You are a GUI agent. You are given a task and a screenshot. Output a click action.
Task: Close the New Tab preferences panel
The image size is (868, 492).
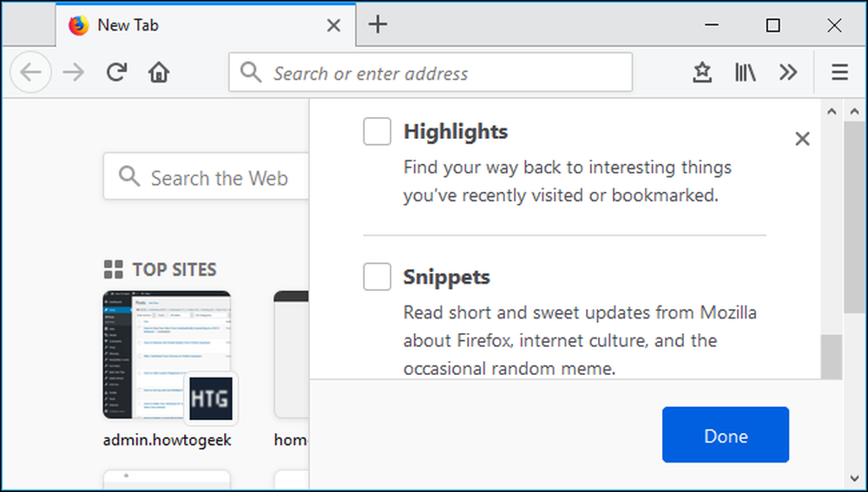[x=802, y=139]
